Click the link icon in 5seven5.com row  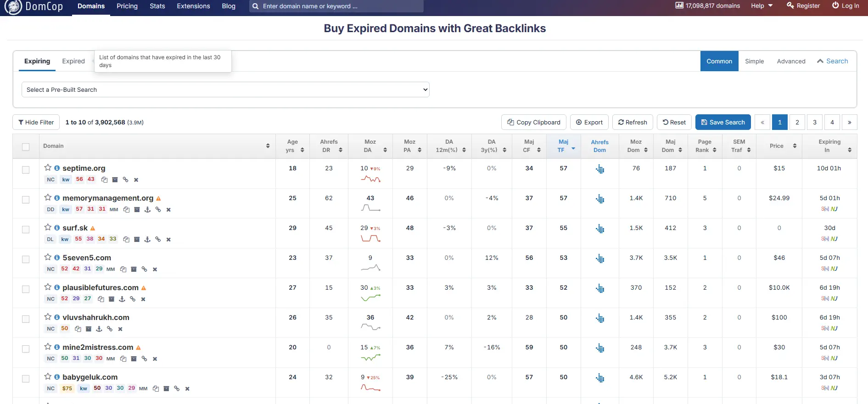tap(144, 269)
